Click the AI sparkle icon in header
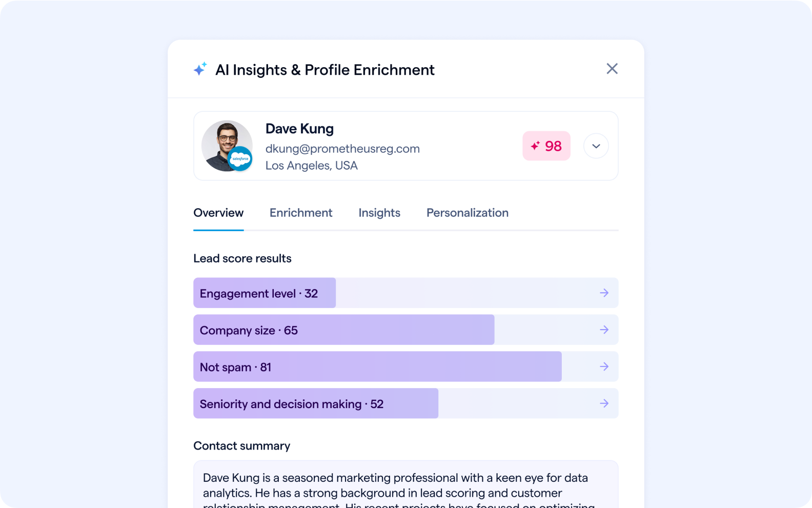Viewport: 812px width, 508px height. point(200,69)
